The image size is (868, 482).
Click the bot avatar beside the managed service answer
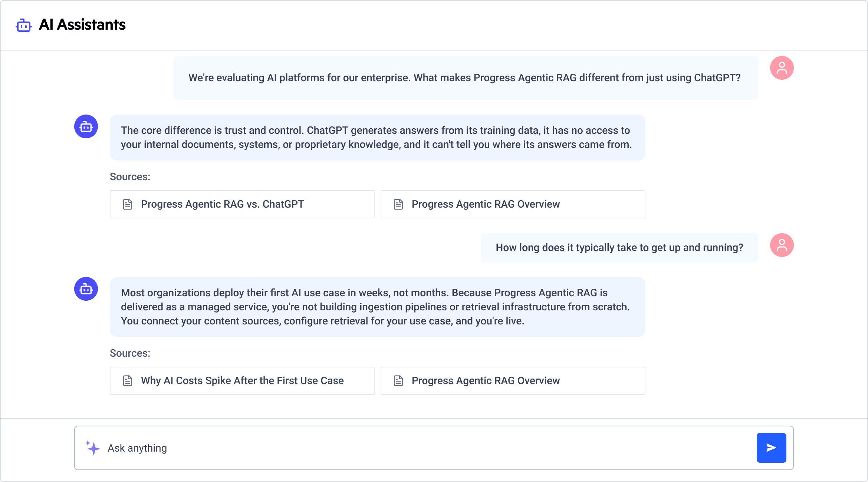(86, 289)
